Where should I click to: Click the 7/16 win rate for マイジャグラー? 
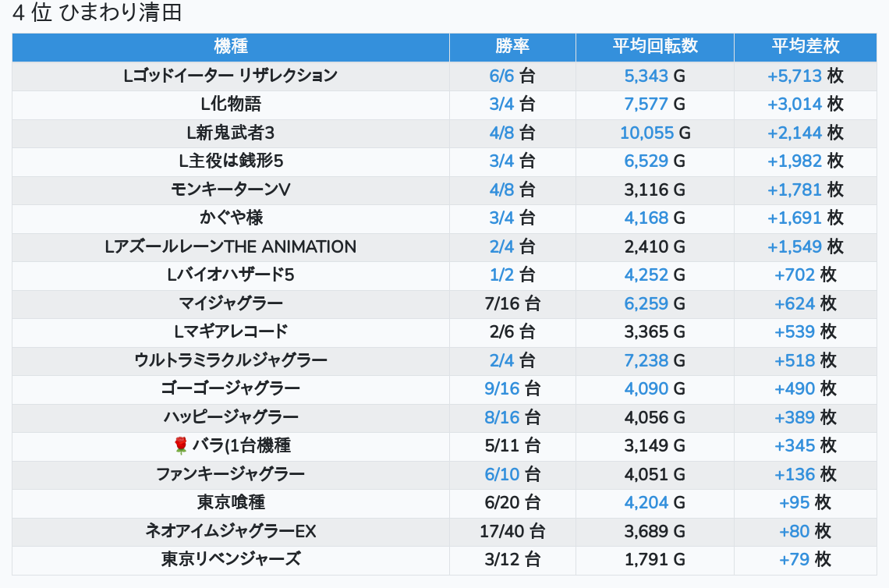[502, 303]
